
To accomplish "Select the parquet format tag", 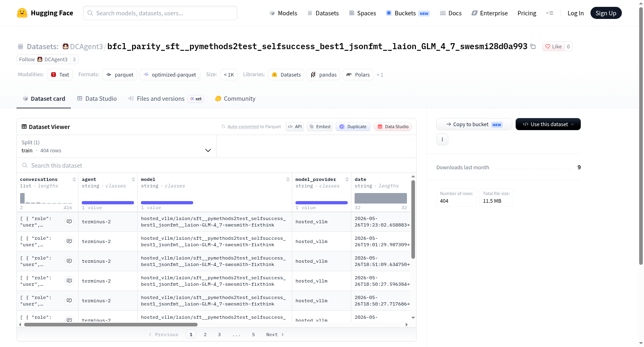I will (120, 75).
